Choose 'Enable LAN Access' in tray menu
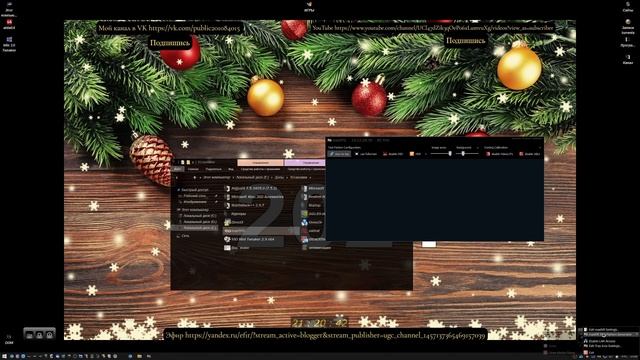640x360 pixels. point(600,341)
